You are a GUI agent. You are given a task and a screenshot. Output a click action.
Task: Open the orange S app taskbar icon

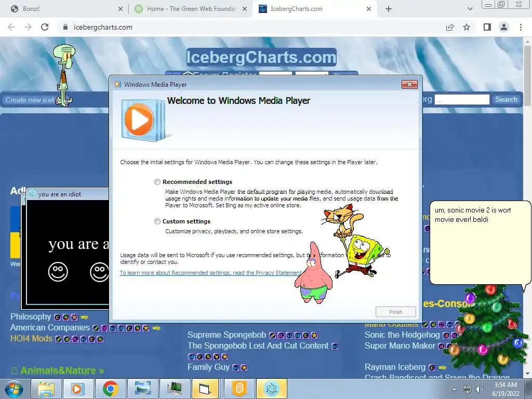[240, 389]
